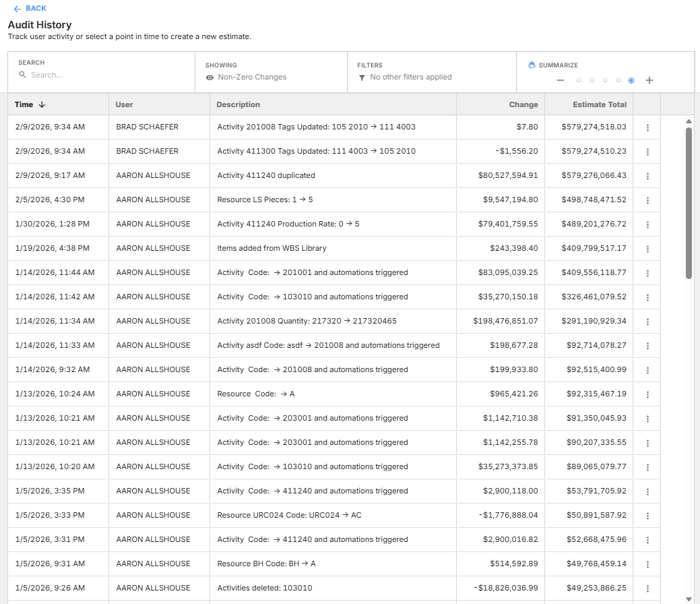700x604 pixels.
Task: Open the Showing Non-Zero Changes filter
Action: (251, 77)
